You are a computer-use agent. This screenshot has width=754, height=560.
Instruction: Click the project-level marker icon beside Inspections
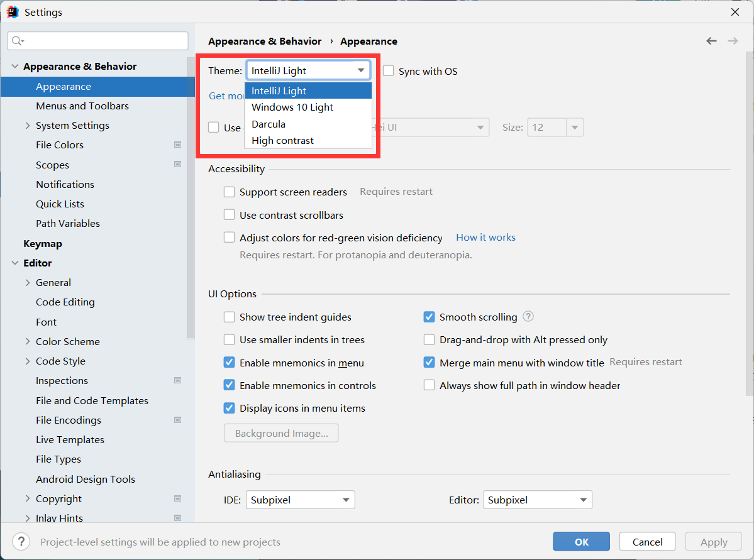point(177,380)
